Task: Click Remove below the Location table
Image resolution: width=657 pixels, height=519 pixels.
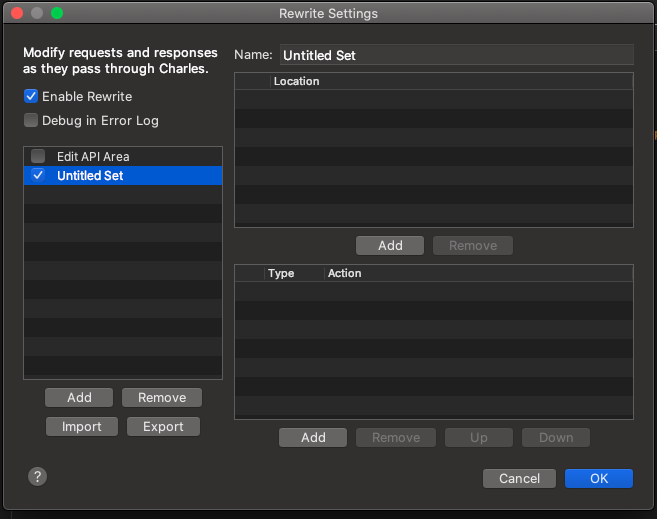Action: tap(473, 245)
